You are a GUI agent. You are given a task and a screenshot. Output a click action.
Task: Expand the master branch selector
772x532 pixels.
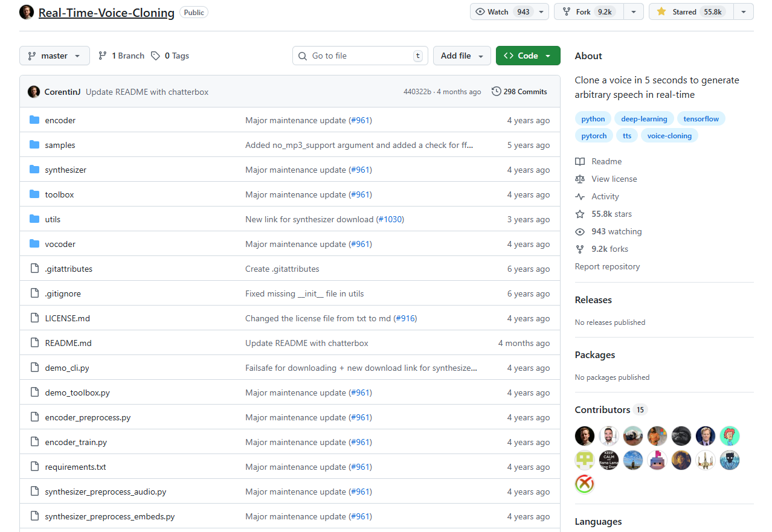(x=54, y=55)
